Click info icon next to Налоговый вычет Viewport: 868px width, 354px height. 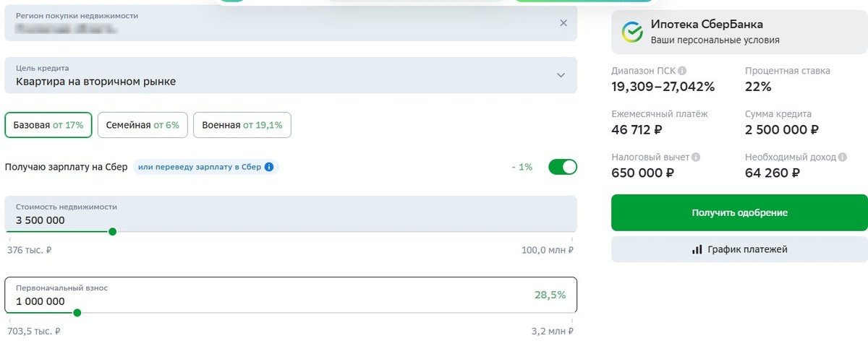coord(696,157)
